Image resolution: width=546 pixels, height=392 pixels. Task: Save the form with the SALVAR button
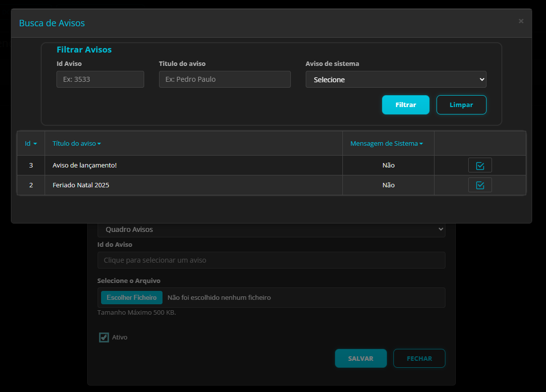pyautogui.click(x=361, y=358)
